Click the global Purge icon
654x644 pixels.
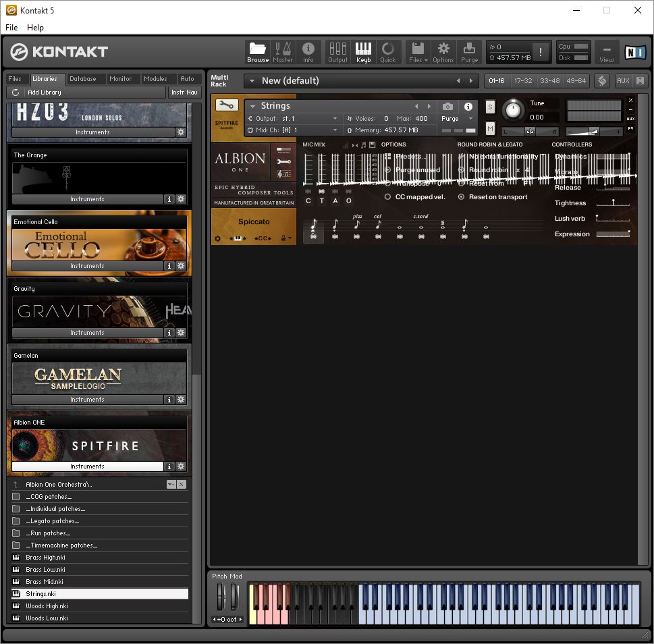pos(469,52)
